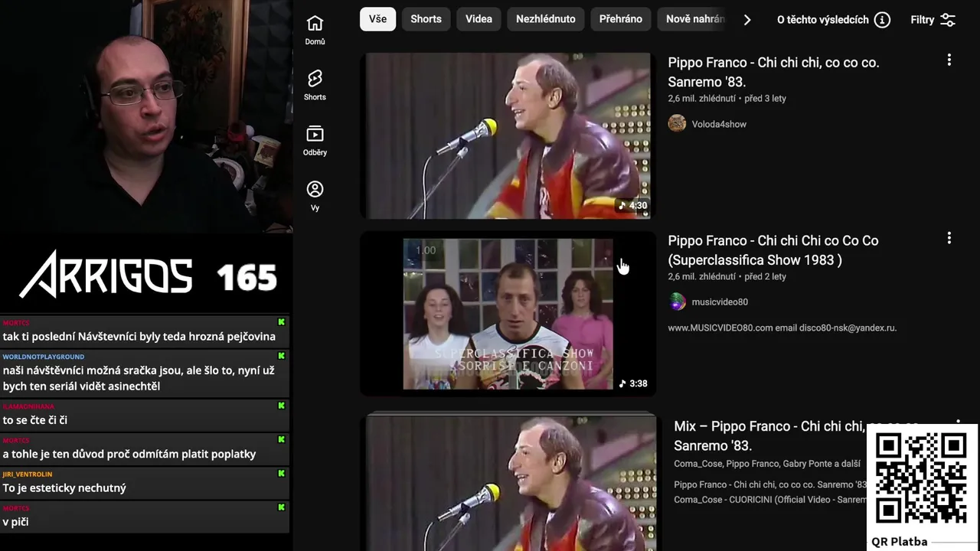This screenshot has height=551, width=980.
Task: Click chat message about platit poplatky
Action: click(129, 454)
